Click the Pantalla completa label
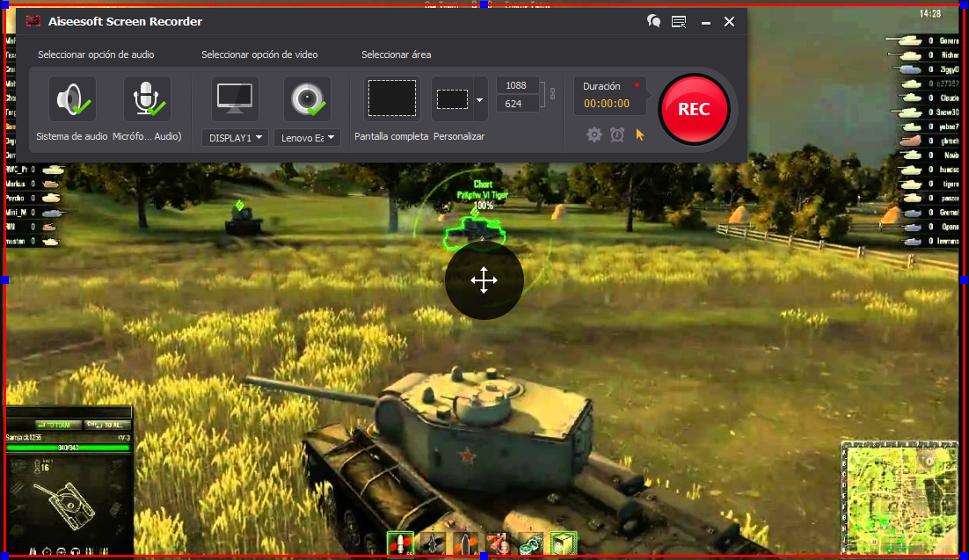 [391, 136]
